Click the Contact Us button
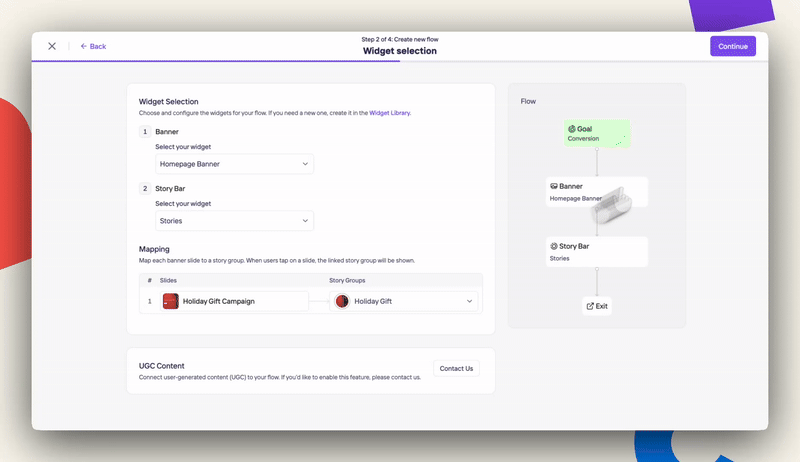Screen dimensions: 800x462 coord(456,368)
